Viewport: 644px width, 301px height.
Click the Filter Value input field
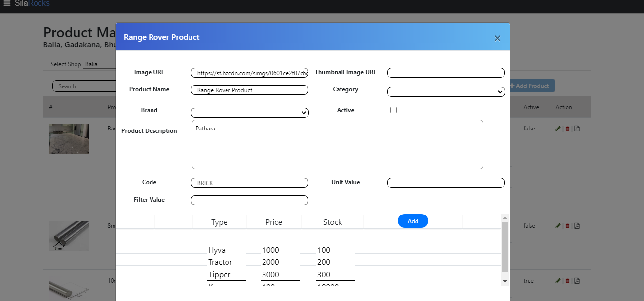(x=250, y=200)
